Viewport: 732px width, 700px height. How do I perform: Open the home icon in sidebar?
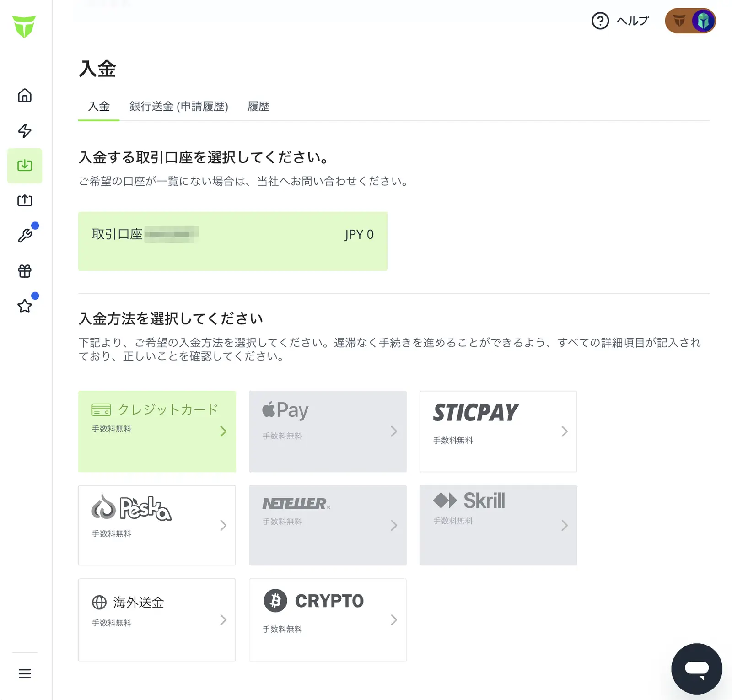25,96
